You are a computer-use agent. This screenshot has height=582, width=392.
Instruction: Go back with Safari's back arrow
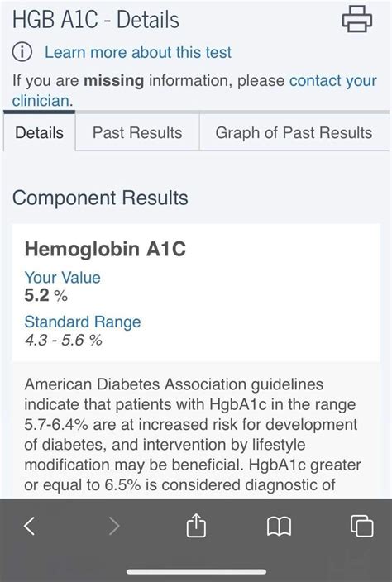pyautogui.click(x=29, y=526)
